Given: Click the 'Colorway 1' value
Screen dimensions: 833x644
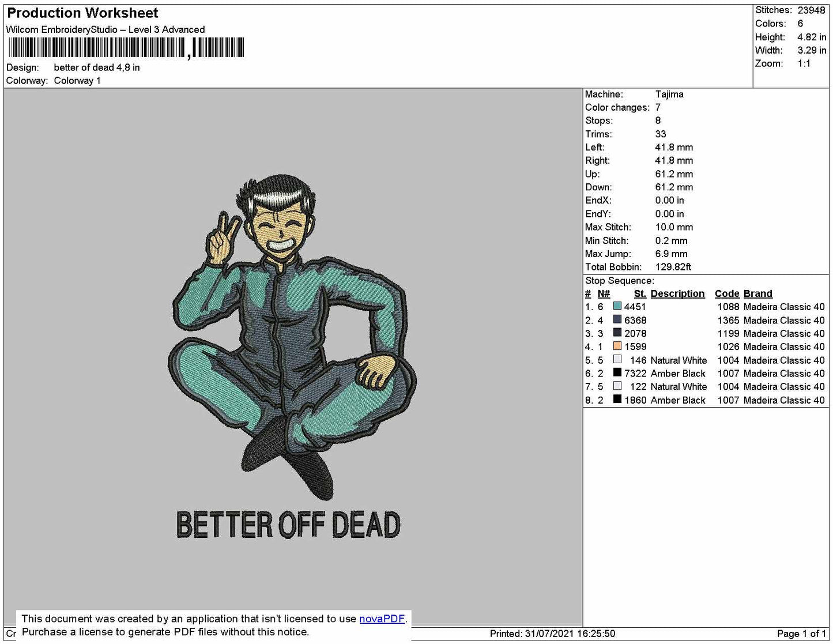Looking at the screenshot, I should [x=77, y=81].
